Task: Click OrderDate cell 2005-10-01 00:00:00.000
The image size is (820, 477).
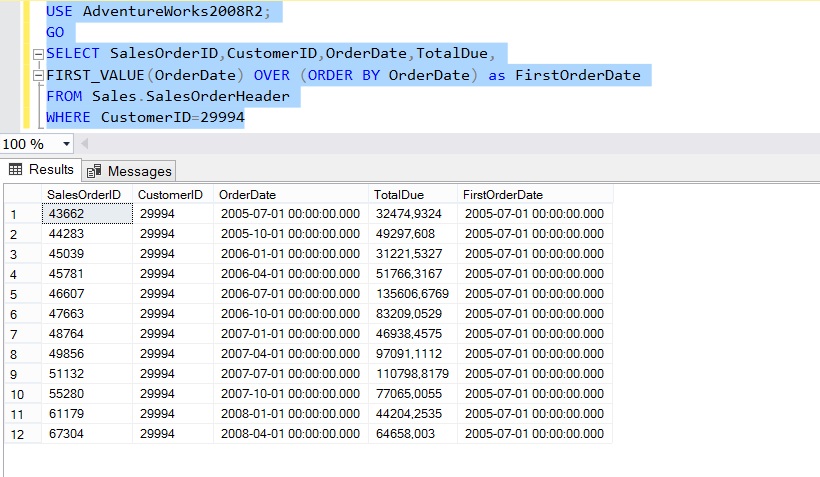Action: pyautogui.click(x=291, y=234)
